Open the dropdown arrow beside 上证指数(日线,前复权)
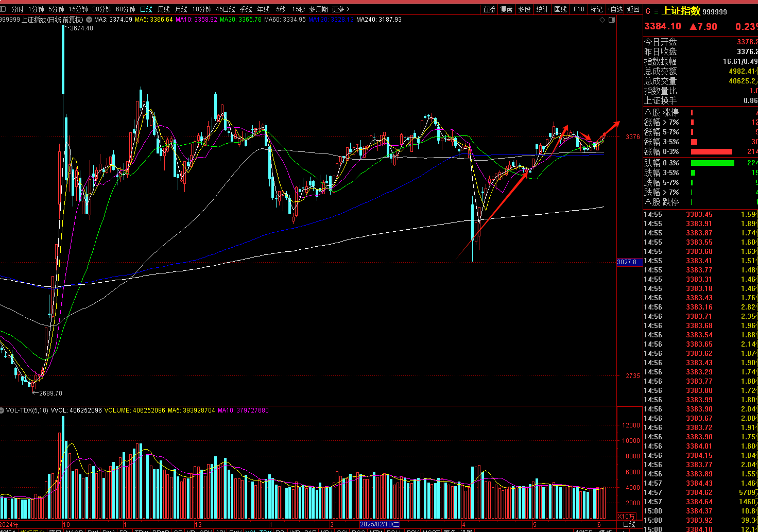Image resolution: width=758 pixels, height=532 pixels. tap(89, 20)
